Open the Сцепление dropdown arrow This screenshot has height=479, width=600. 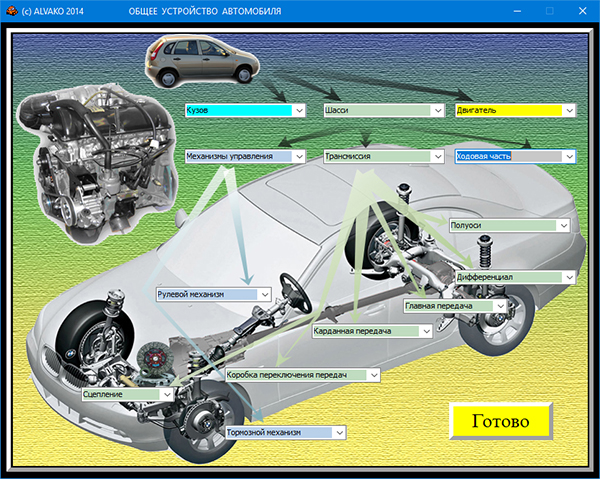pyautogui.click(x=167, y=394)
